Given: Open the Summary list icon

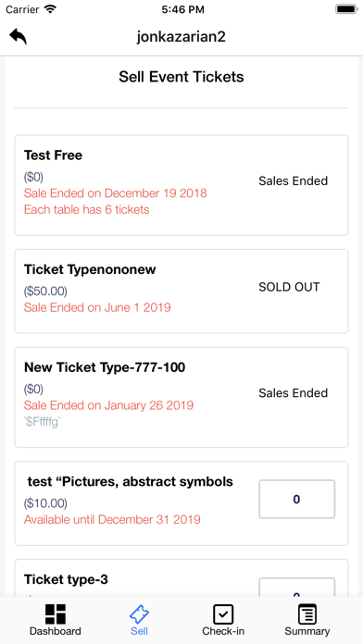Looking at the screenshot, I should pyautogui.click(x=307, y=614).
